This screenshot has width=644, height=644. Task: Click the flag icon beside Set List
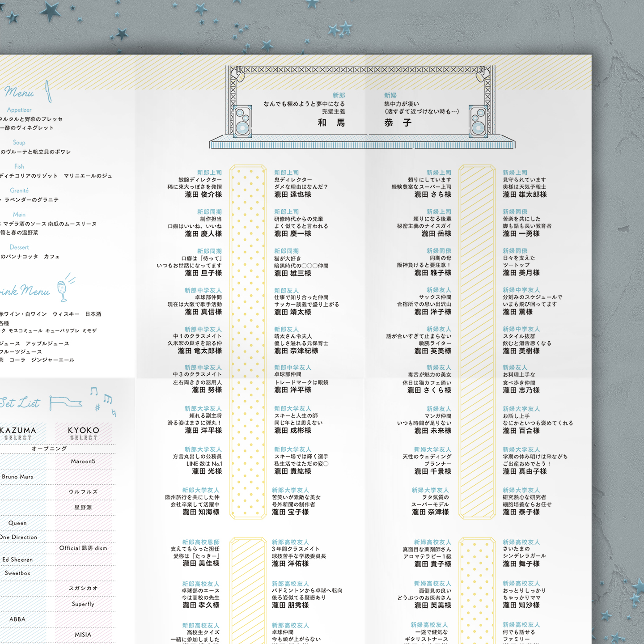(x=65, y=402)
